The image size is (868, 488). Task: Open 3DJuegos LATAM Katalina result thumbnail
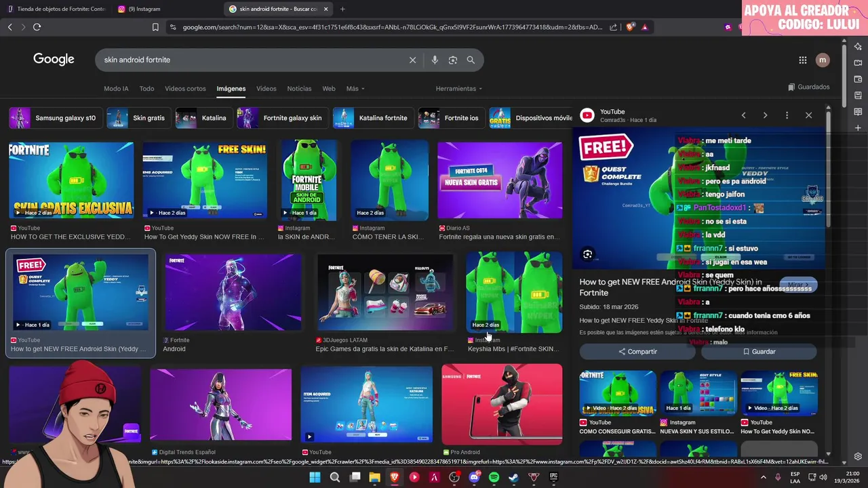(385, 292)
